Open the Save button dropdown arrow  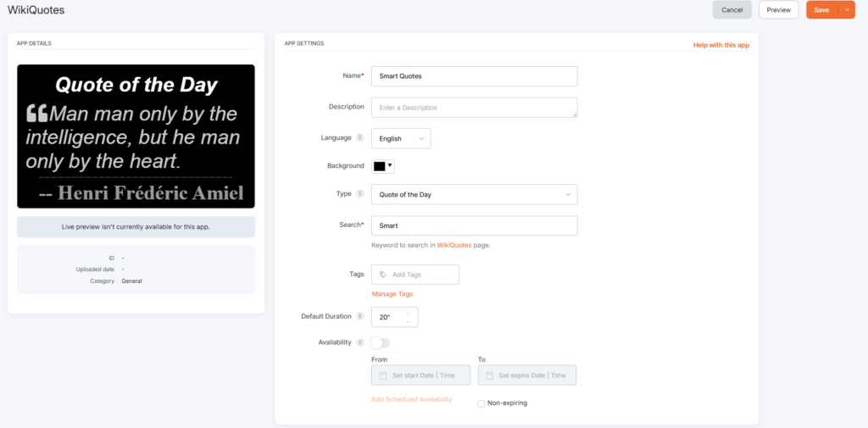[x=847, y=10]
